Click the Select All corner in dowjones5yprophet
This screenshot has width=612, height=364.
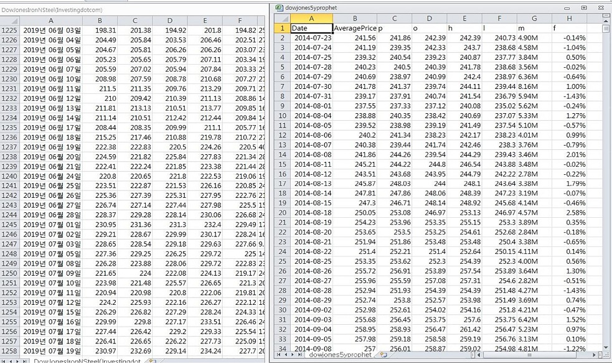[282, 18]
